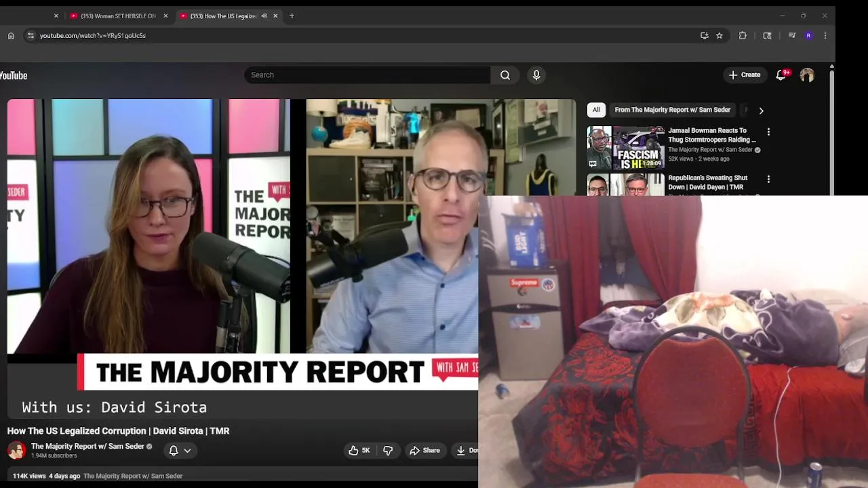Click the Create button
The height and width of the screenshot is (488, 868).
[x=745, y=75]
